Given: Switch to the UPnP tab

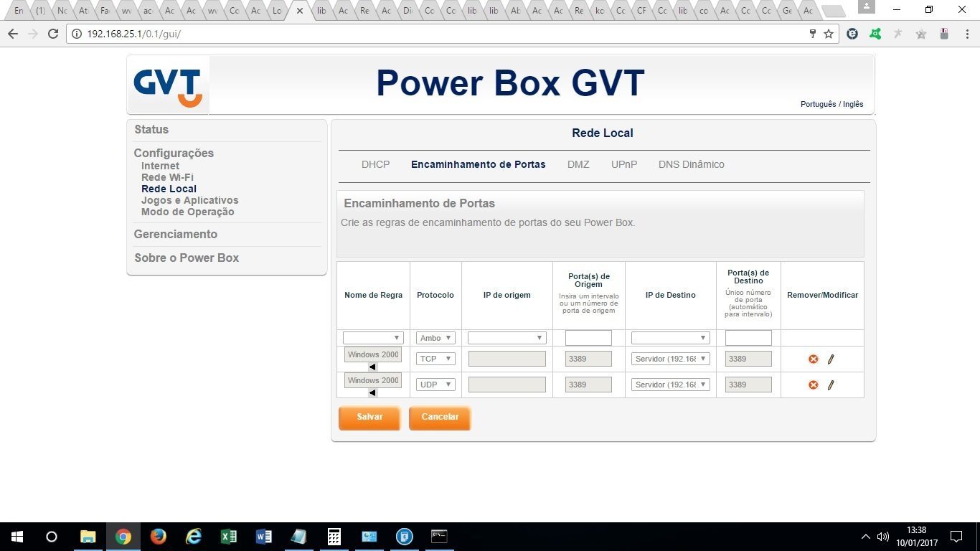Looking at the screenshot, I should 624,164.
